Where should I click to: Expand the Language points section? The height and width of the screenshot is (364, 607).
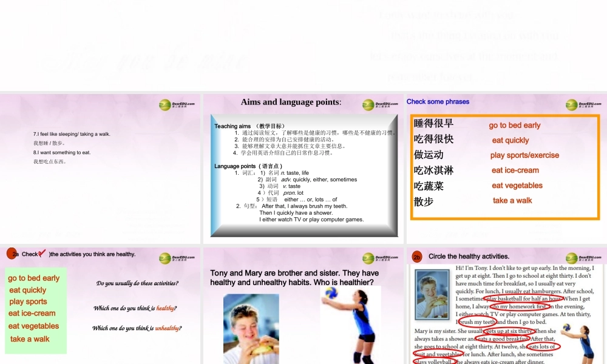pyautogui.click(x=234, y=166)
